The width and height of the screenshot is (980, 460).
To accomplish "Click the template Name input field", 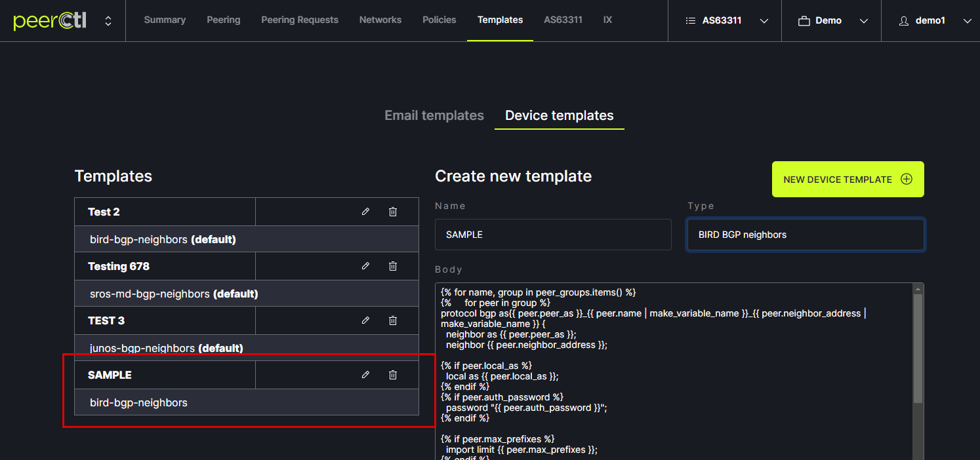I will pyautogui.click(x=552, y=235).
